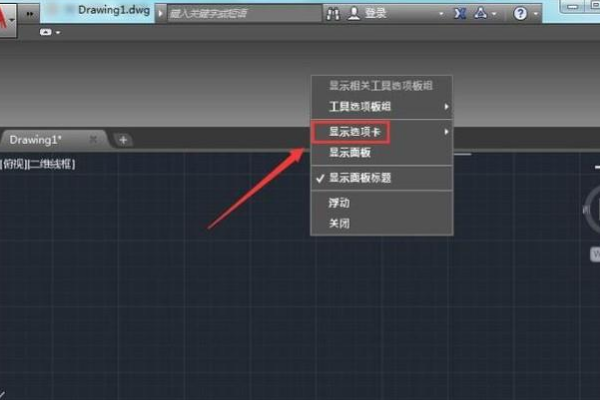
Task: Select 浮动 in the context menu
Action: pos(382,203)
